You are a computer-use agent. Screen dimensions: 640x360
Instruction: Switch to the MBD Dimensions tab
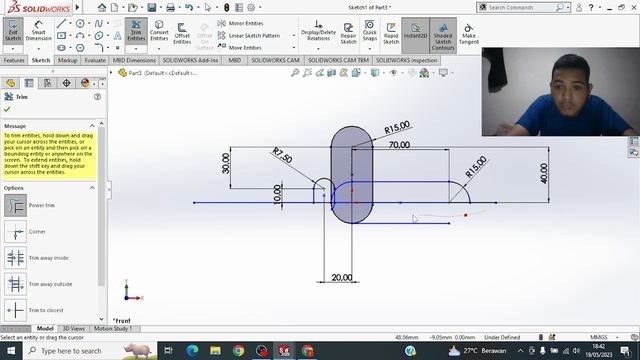point(134,60)
